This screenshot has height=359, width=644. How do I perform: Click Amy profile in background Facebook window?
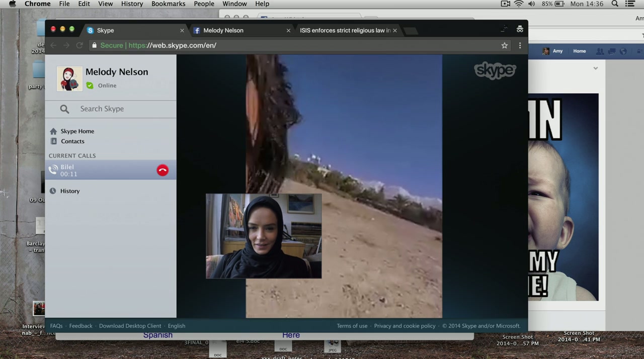(553, 51)
